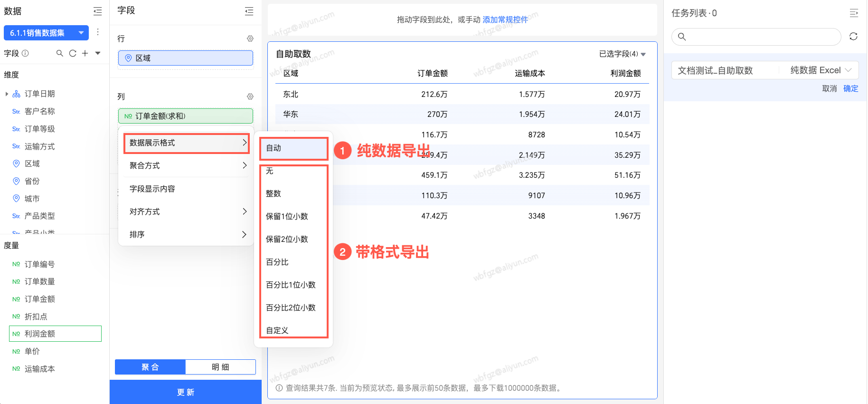Image resolution: width=868 pixels, height=404 pixels.
Task: Focus the task list search box
Action: click(756, 37)
